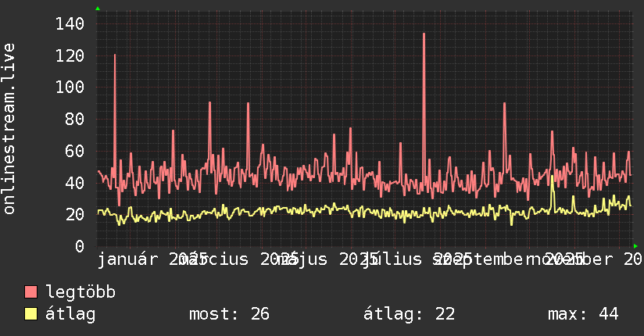Screen dimensions: 644x336
Task: Click the 'legtöbb' legend label
Action: click(80, 292)
